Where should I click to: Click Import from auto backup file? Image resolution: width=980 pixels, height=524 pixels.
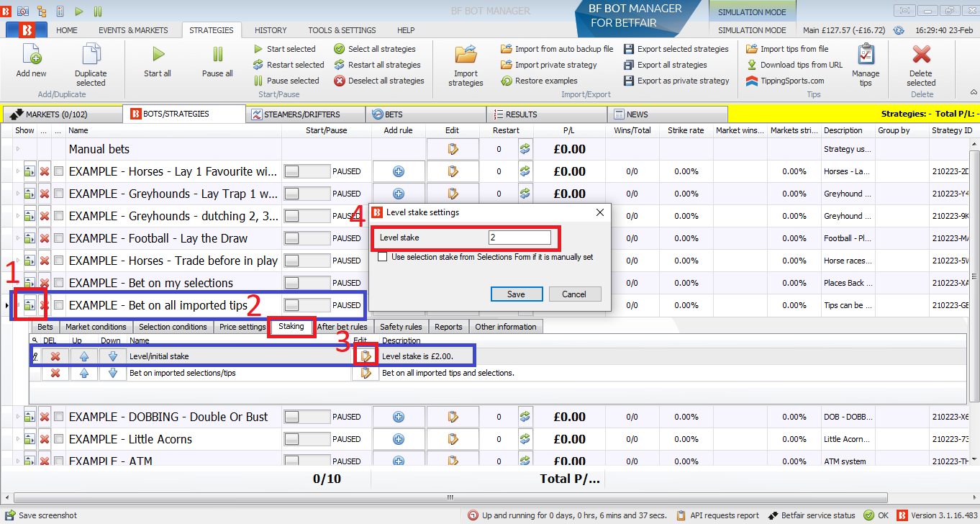557,49
